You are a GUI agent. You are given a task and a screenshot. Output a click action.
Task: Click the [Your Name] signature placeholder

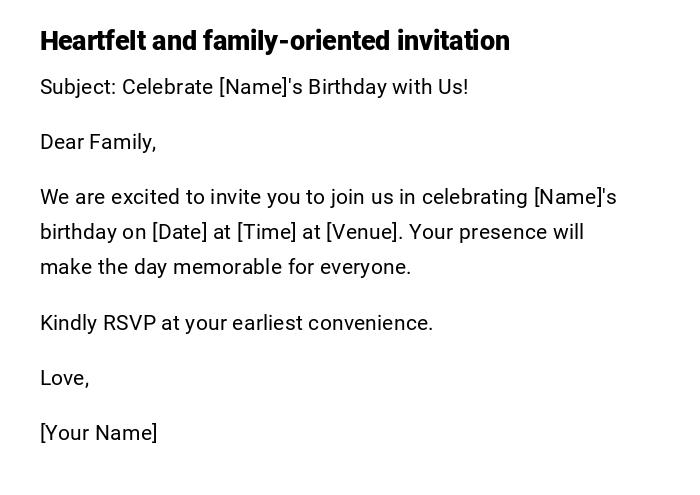pyautogui.click(x=99, y=433)
